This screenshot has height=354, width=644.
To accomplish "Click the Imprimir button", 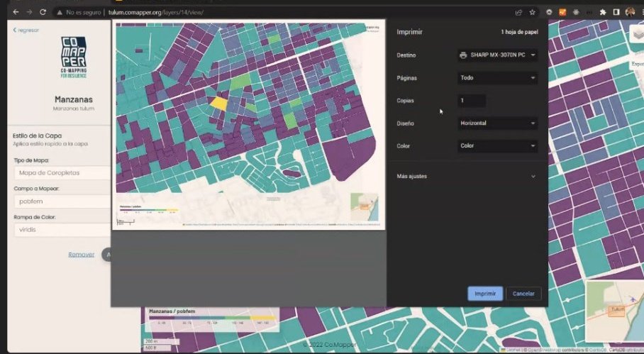I will click(485, 294).
